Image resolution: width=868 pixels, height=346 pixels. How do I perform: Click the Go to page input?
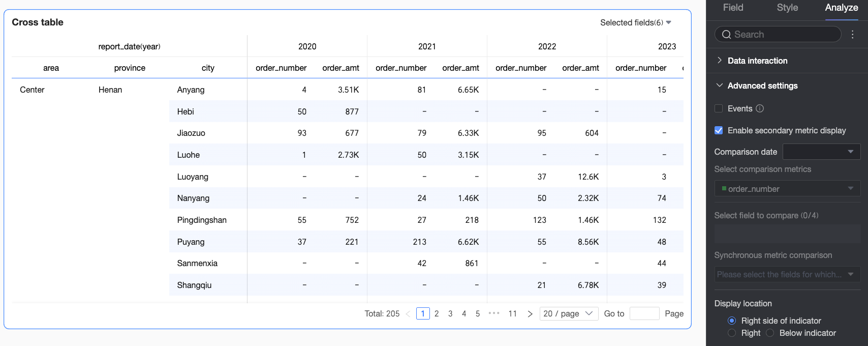tap(644, 313)
